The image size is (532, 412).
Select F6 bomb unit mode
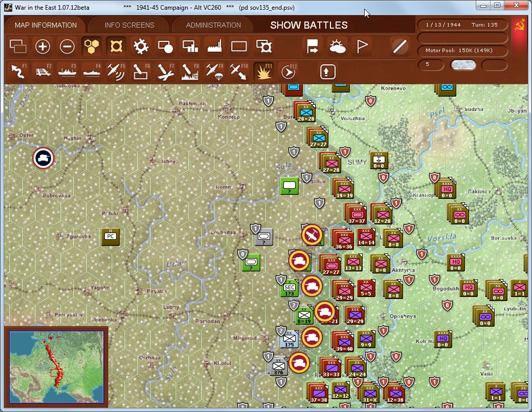[141, 72]
